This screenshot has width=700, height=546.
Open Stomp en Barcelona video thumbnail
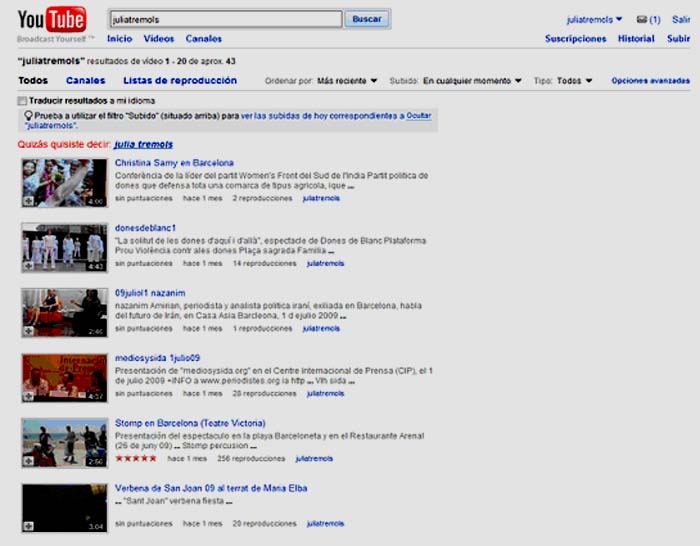[x=65, y=443]
